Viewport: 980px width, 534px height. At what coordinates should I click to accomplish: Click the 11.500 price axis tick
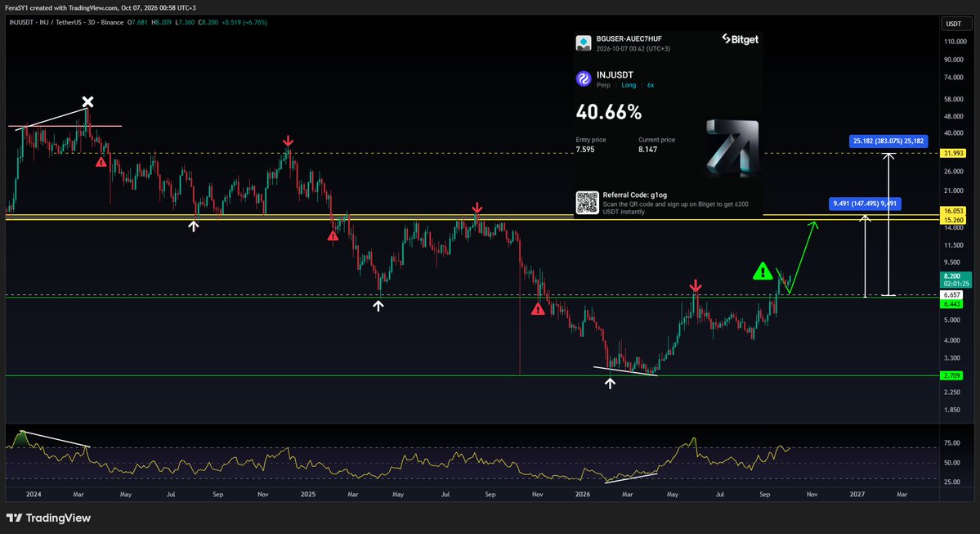click(x=954, y=245)
